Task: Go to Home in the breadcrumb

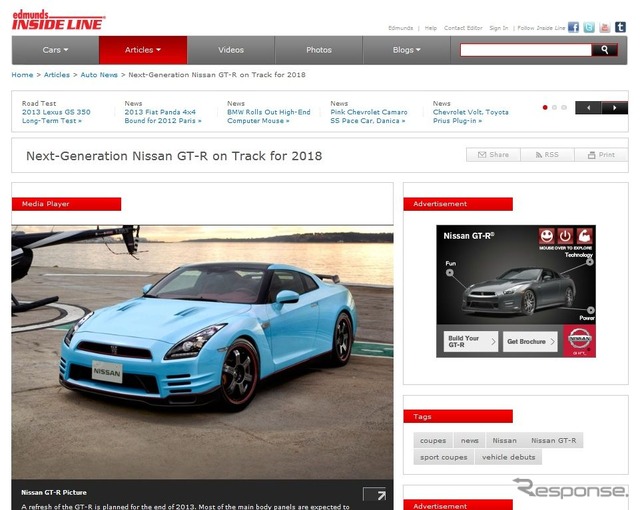Action: pyautogui.click(x=22, y=75)
